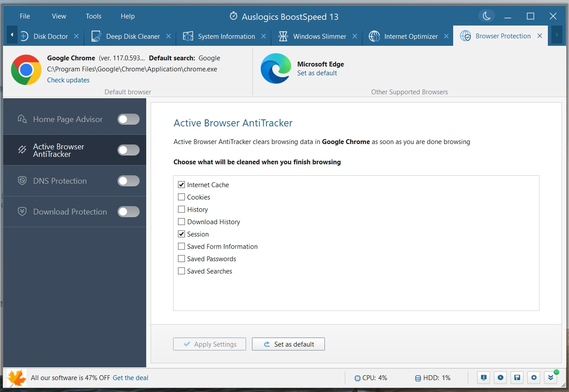Image resolution: width=569 pixels, height=392 pixels.
Task: Click the CPU chip icon in status bar
Action: tap(357, 378)
